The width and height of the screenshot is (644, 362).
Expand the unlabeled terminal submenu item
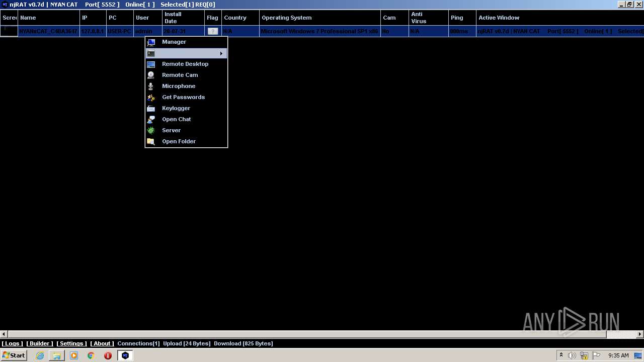click(x=186, y=53)
